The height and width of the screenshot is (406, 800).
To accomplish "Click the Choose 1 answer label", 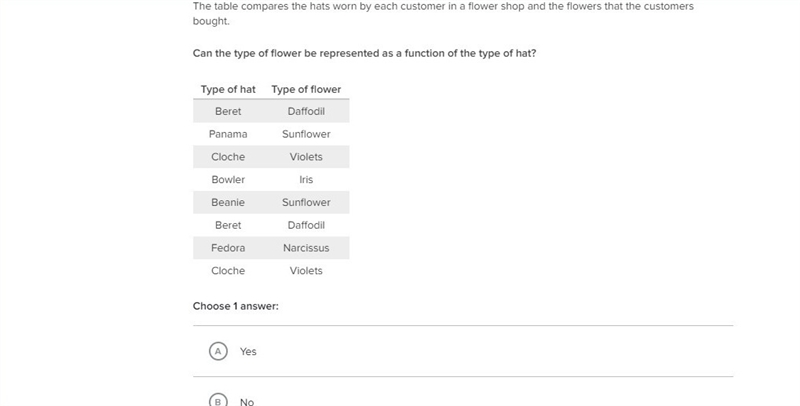I will coord(236,306).
